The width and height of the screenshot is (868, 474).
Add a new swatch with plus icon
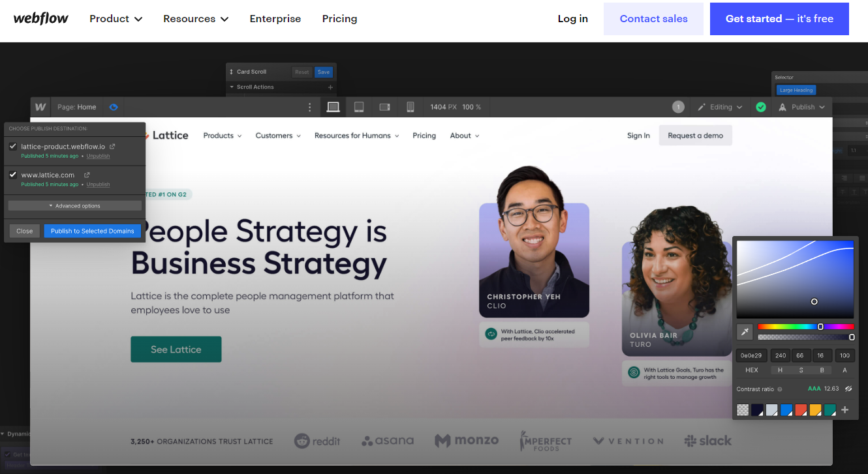[x=845, y=410]
